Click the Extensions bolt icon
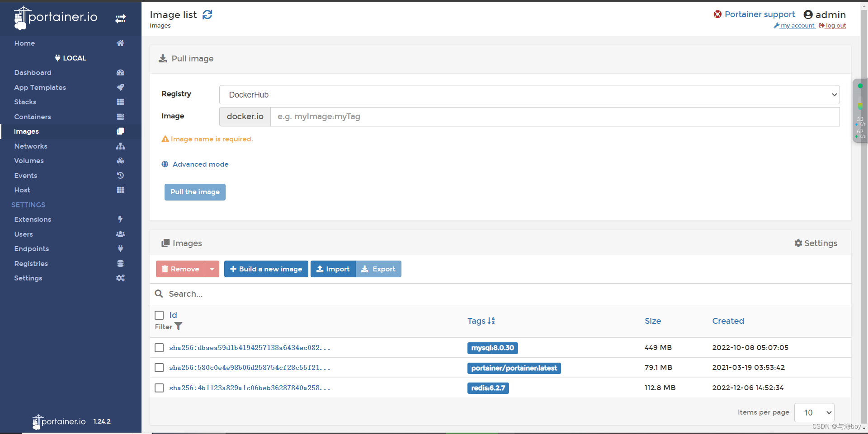 (x=120, y=219)
